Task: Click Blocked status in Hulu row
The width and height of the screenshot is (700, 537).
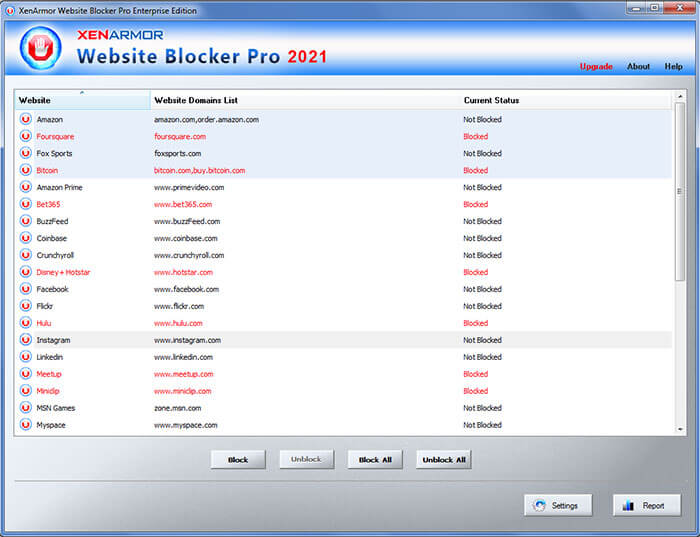Action: tap(475, 323)
